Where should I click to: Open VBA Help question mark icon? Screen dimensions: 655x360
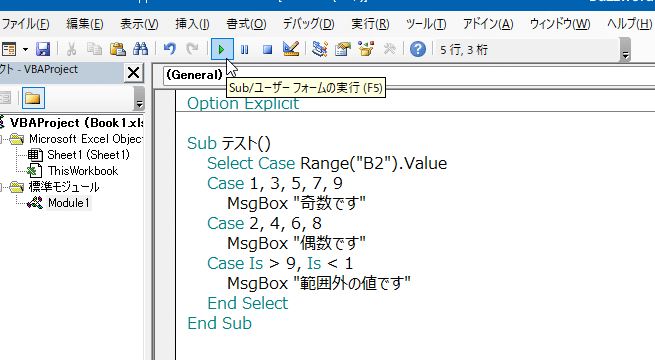tap(418, 49)
